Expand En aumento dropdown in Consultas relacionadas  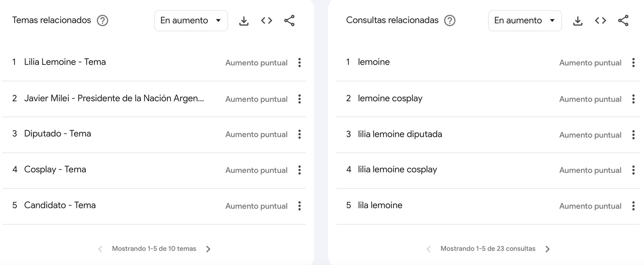click(525, 21)
